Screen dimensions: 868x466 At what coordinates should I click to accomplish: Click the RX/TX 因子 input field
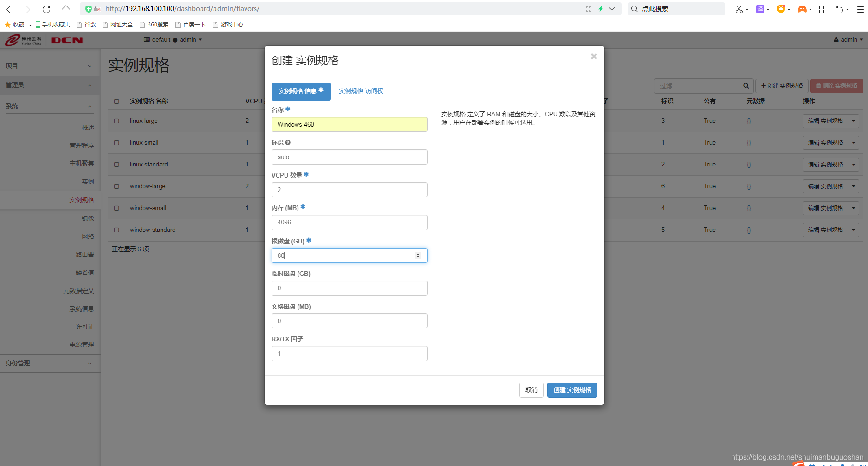coord(350,353)
